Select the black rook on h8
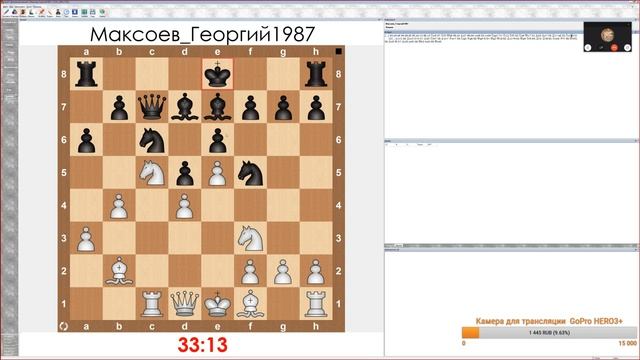The width and height of the screenshot is (640, 360). coord(316,74)
